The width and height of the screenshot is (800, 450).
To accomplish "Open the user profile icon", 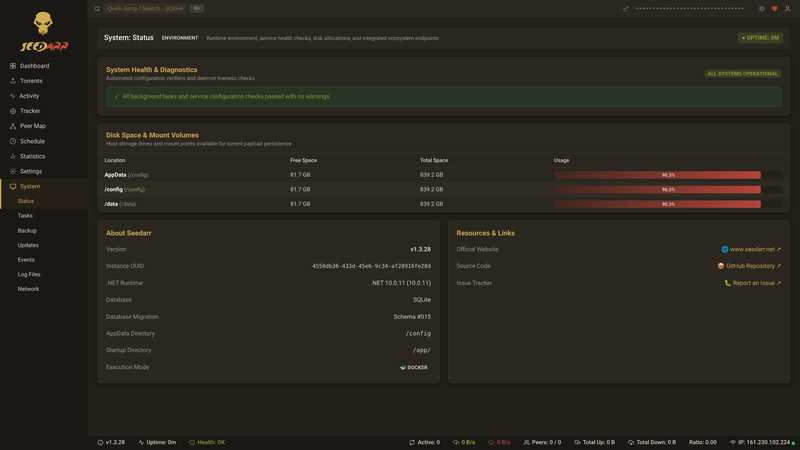I will (x=787, y=9).
